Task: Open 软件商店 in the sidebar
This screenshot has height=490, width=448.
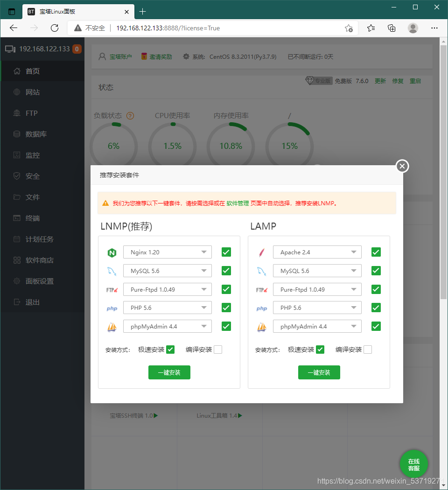Action: point(42,260)
